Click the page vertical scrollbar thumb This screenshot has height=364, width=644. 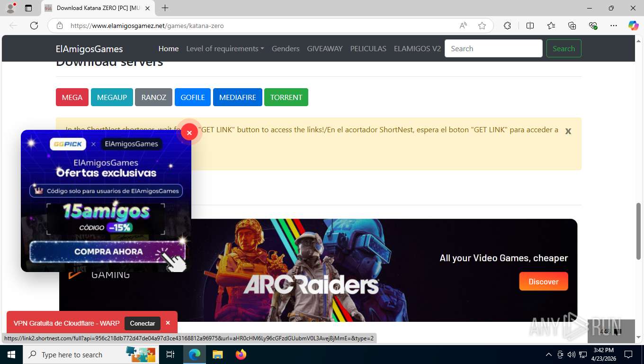(638, 231)
